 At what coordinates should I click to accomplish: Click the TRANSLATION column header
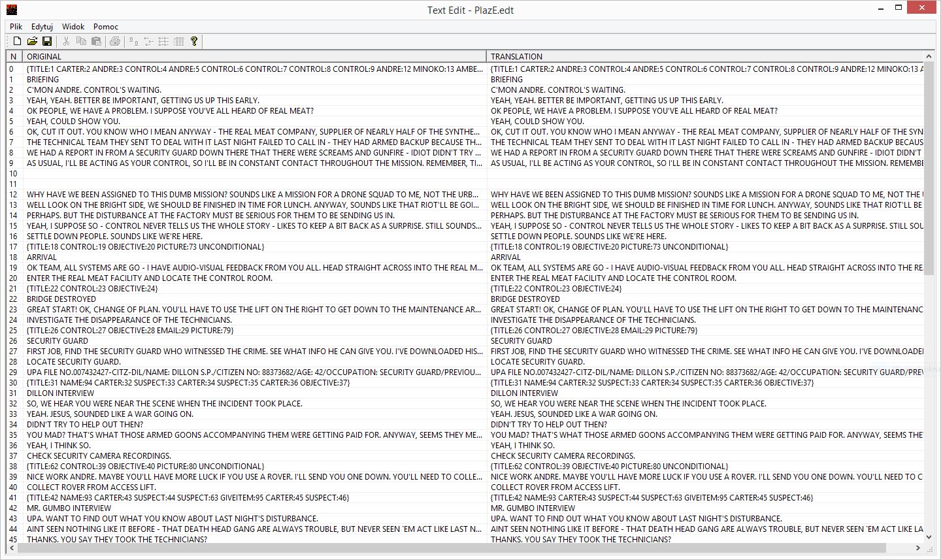(706, 57)
